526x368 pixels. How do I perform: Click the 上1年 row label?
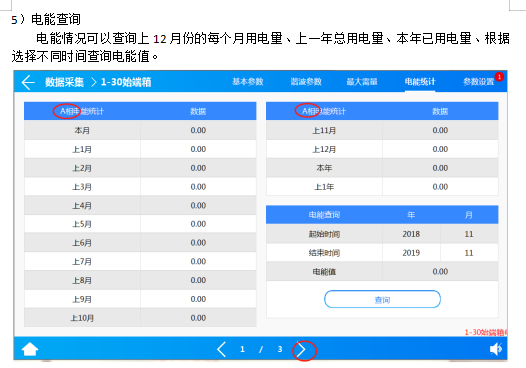[324, 187]
